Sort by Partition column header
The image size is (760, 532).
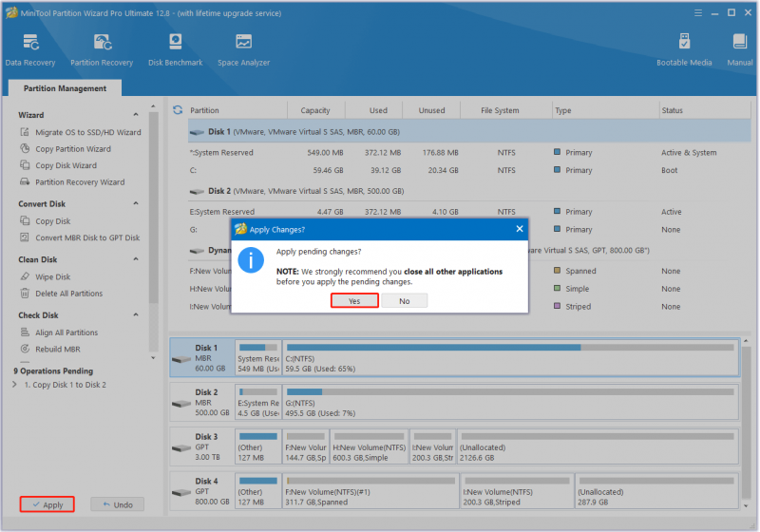pos(204,110)
